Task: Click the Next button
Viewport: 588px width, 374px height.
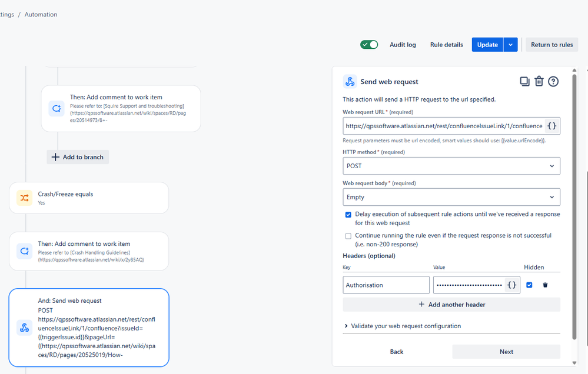Action: [x=506, y=352]
